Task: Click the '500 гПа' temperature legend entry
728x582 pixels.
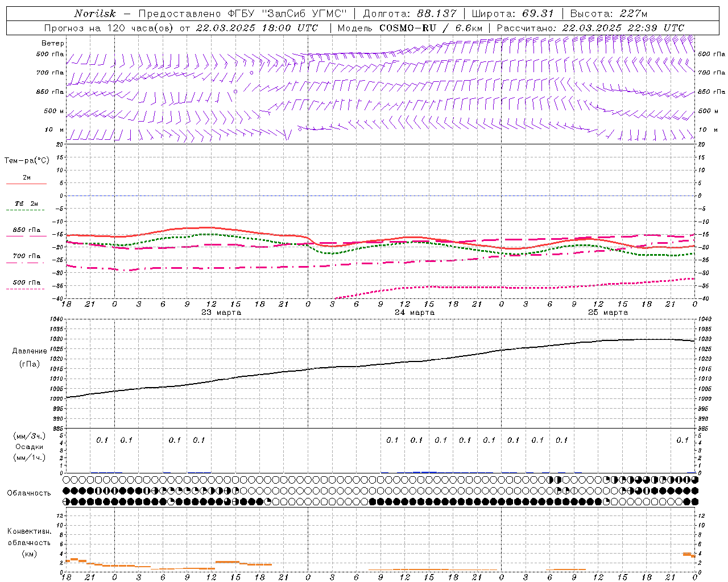Action: tap(26, 282)
